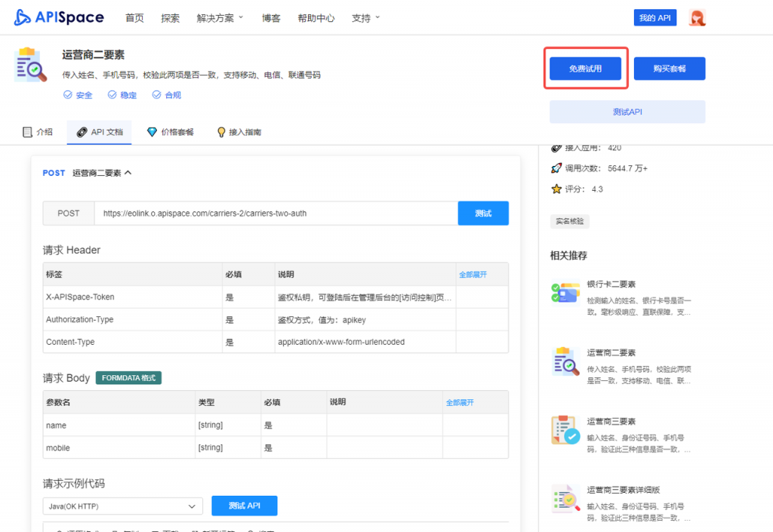Switch to the 价格套餐 tab
Screen dimensions: 773x532
coord(171,132)
